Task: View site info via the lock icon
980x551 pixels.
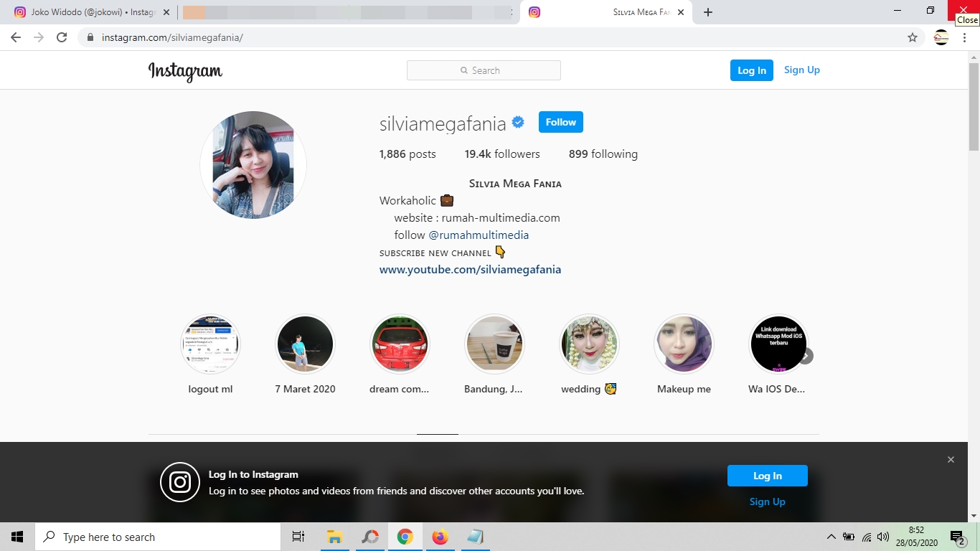Action: 90,37
